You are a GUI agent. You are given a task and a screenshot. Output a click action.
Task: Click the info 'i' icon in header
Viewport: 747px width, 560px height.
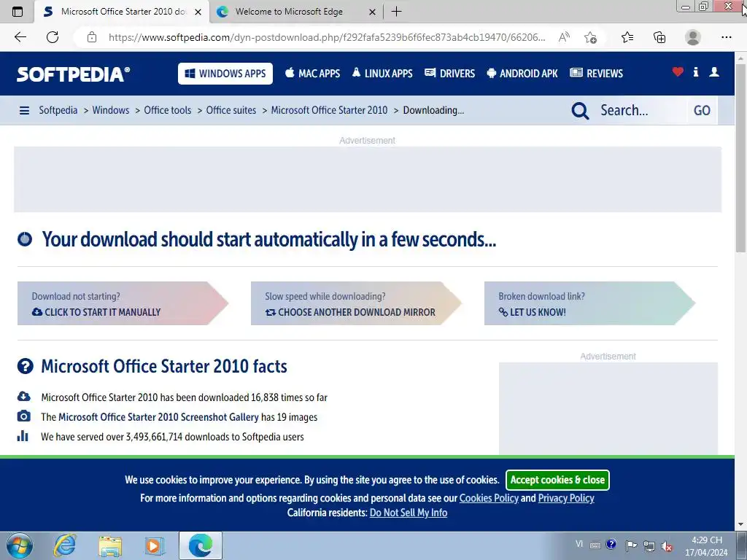(x=696, y=72)
